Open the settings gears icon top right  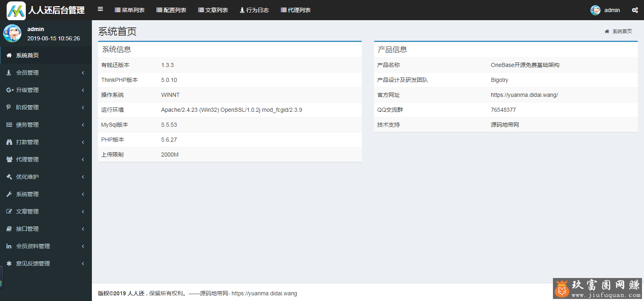(635, 10)
